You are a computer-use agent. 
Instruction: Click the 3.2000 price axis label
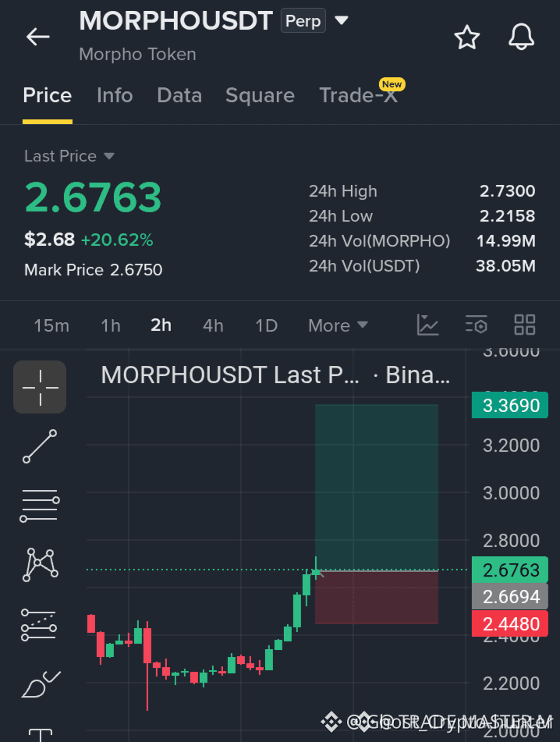pyautogui.click(x=512, y=446)
